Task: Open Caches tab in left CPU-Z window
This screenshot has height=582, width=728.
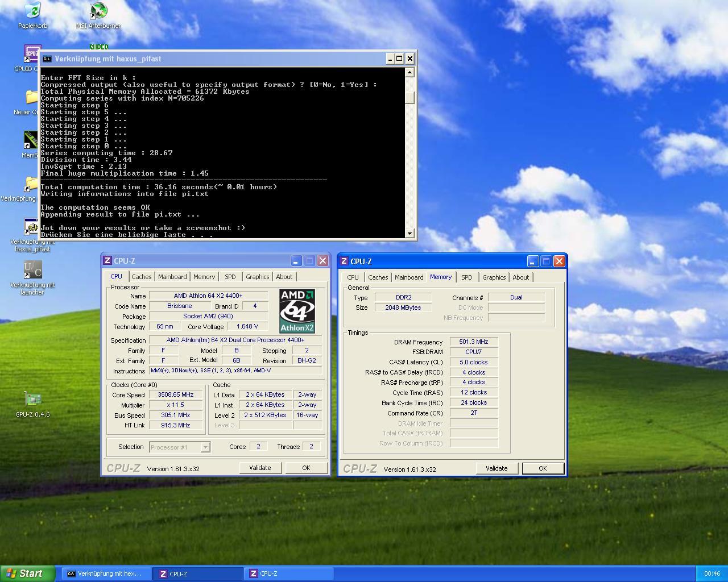Action: coord(142,277)
